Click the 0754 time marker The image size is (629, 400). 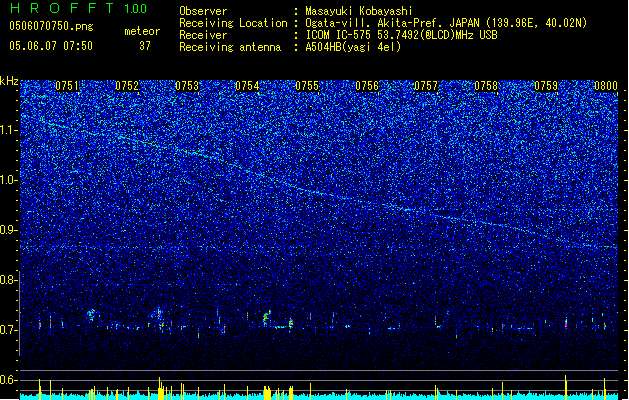click(x=247, y=86)
